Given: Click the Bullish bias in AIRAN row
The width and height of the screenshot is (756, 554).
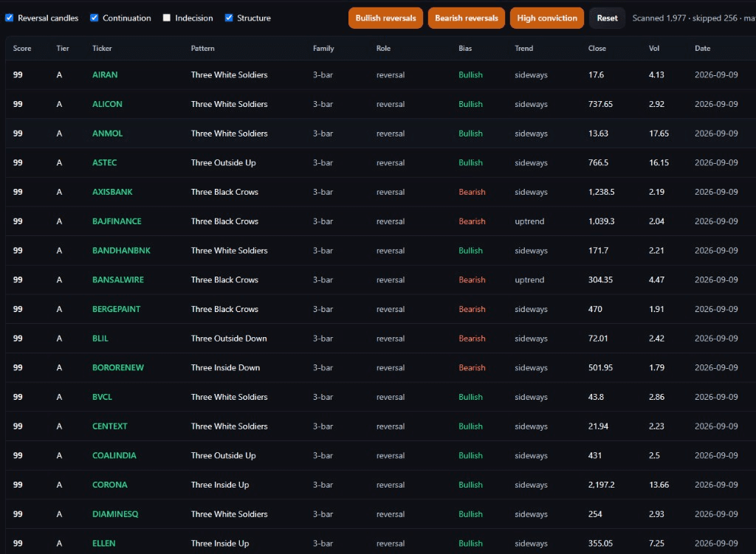Looking at the screenshot, I should pyautogui.click(x=470, y=75).
